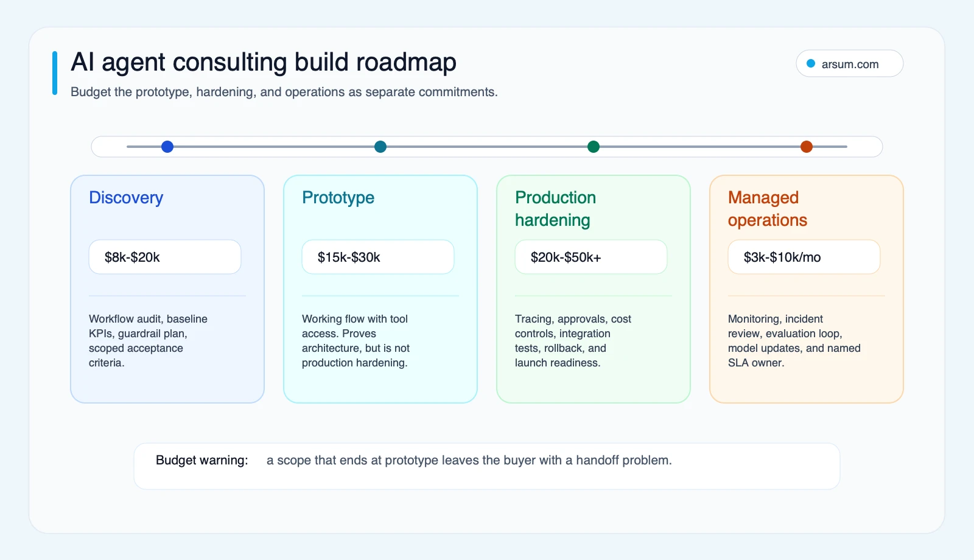Click the AI agent consulting build roadmap title
The height and width of the screenshot is (560, 974).
(x=264, y=63)
